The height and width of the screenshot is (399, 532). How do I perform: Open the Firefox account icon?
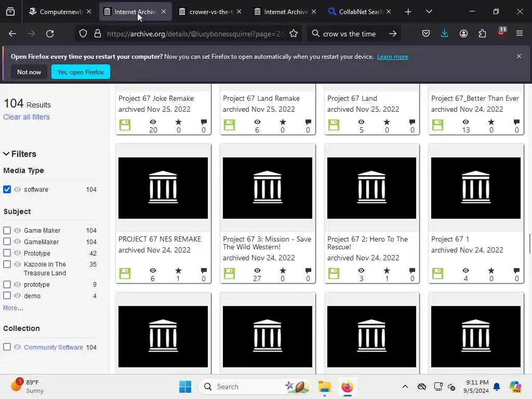(463, 34)
